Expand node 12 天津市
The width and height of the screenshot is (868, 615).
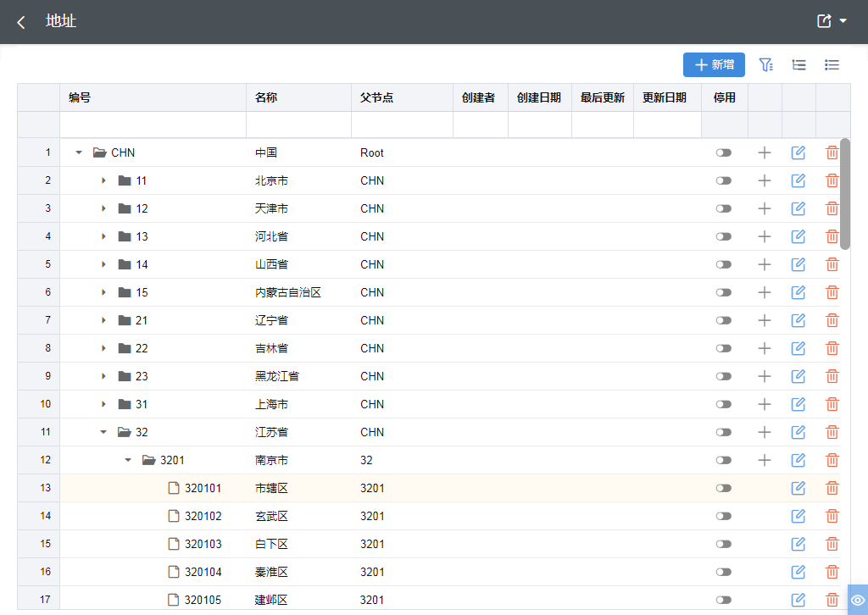coord(103,208)
